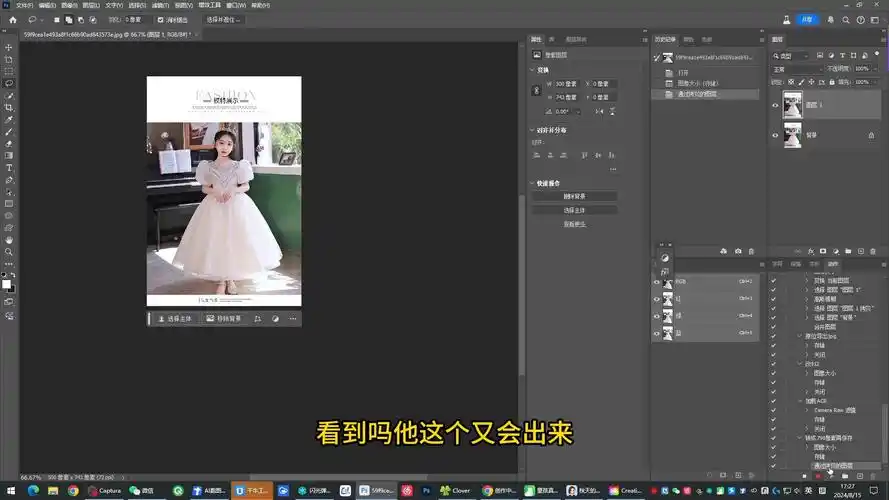Toggle the 消除锯齿 anti-alias checkbox
This screenshot has height=500, width=889.
coord(160,19)
